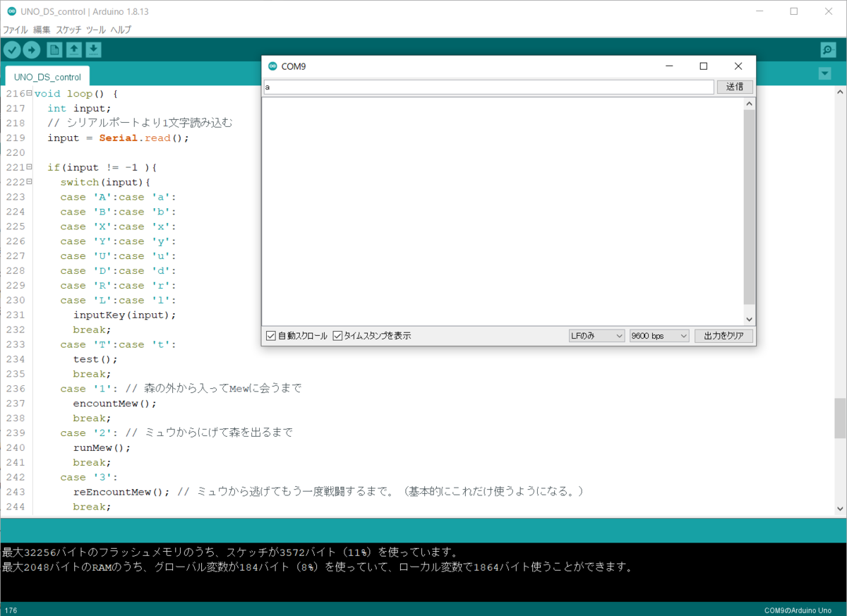Toggle the タイムスタンプを表示 checkbox
847x616 pixels.
point(337,336)
